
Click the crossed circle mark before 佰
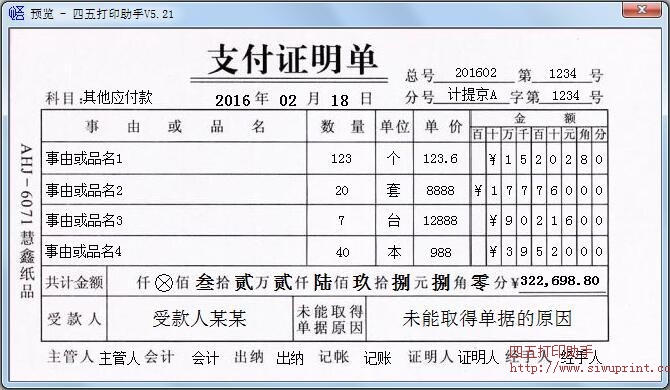(x=164, y=283)
